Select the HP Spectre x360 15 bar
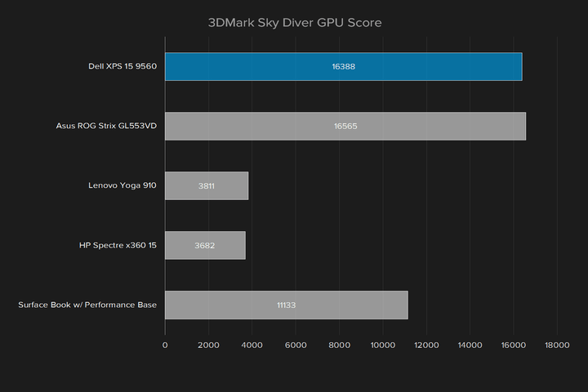The height and width of the screenshot is (392, 588). (x=205, y=245)
